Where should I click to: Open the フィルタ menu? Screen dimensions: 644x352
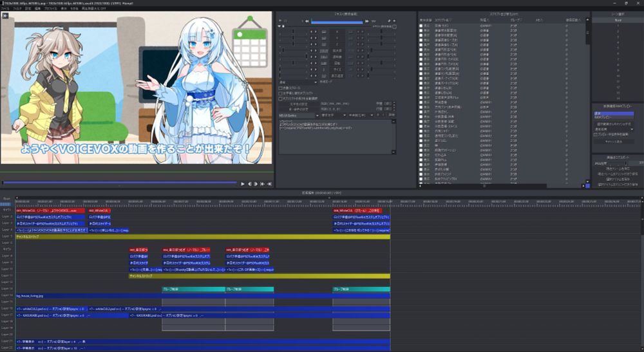coord(17,8)
